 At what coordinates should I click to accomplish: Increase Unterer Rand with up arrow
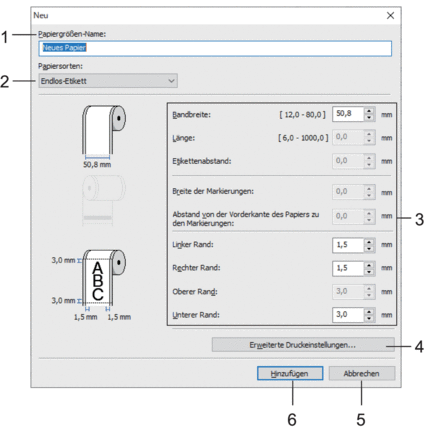(x=369, y=311)
